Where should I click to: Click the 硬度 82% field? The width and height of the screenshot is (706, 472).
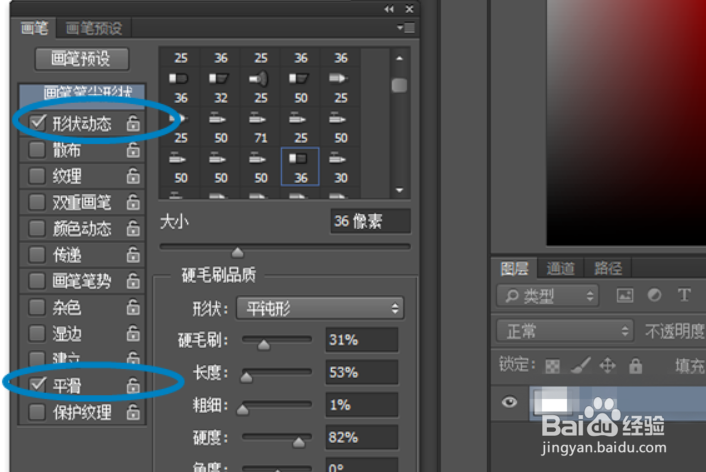(362, 437)
